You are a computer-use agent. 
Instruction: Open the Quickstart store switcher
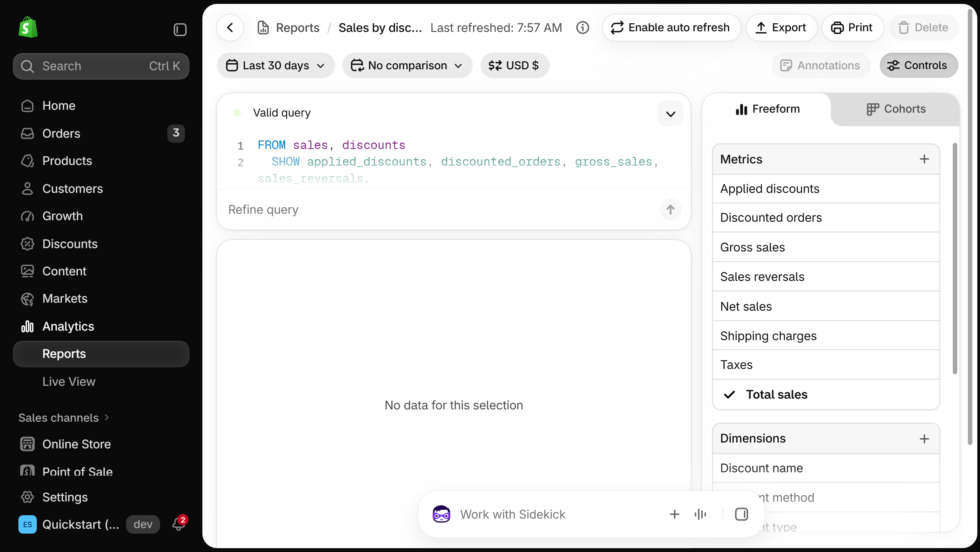tap(69, 524)
